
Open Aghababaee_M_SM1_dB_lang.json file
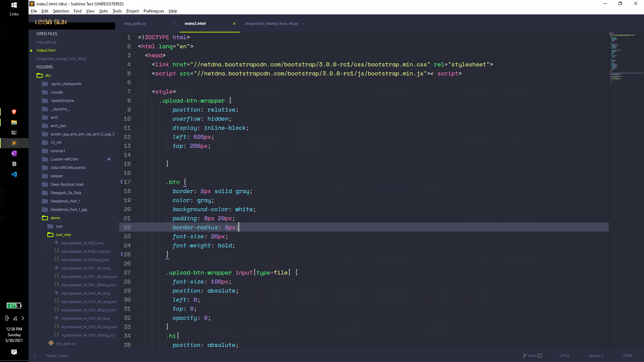coord(89,277)
